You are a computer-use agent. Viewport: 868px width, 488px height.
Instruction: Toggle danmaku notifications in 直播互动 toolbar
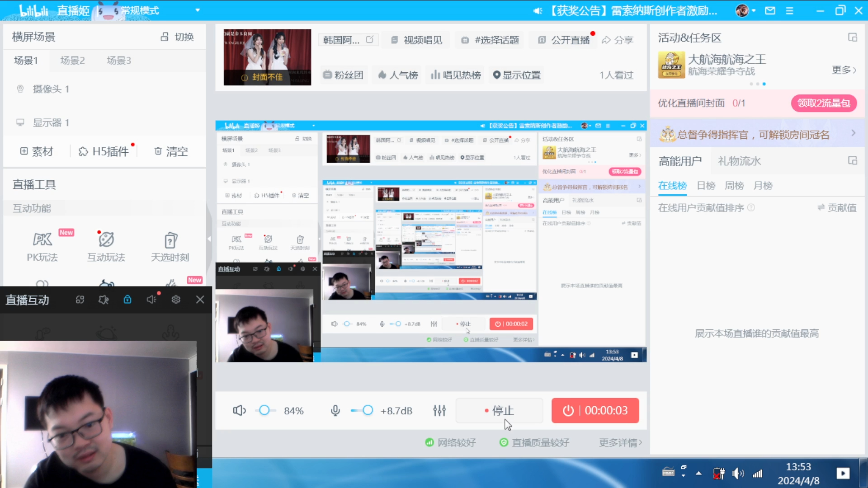(104, 299)
